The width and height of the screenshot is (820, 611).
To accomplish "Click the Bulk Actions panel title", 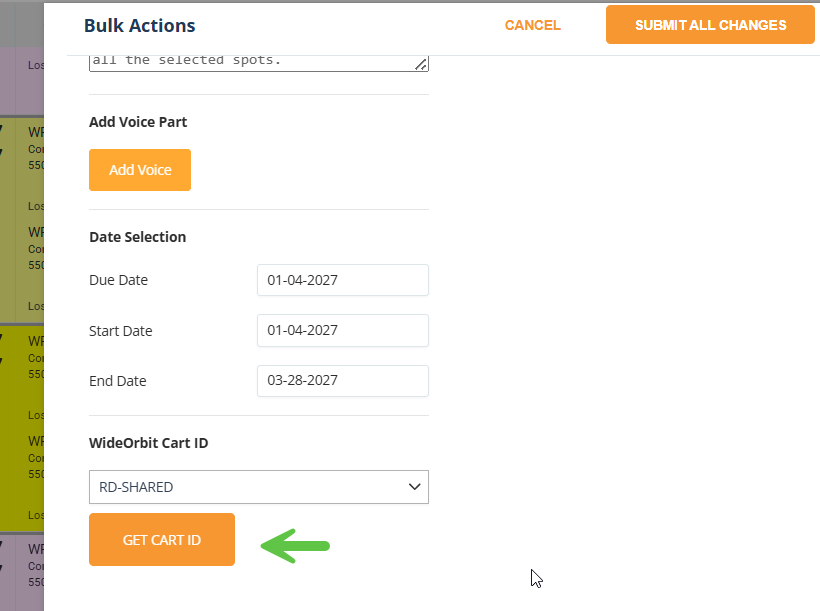I will [140, 26].
